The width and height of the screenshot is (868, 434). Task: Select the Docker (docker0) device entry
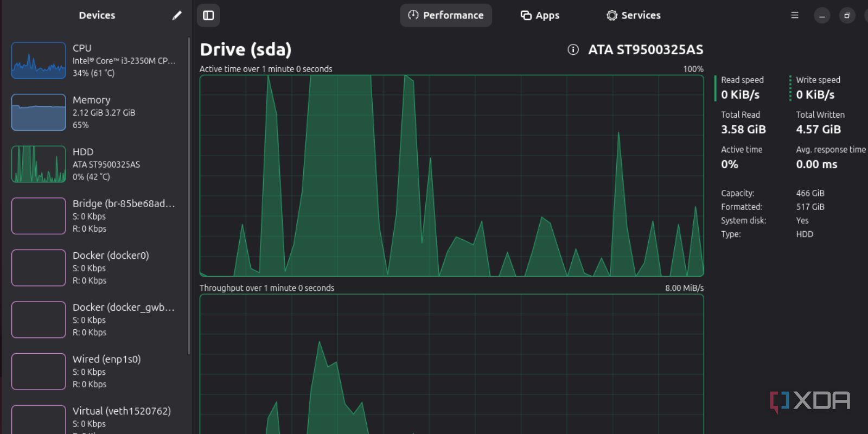[x=98, y=267]
